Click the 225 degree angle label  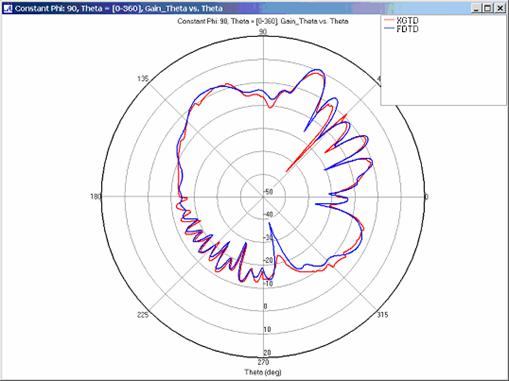(143, 314)
